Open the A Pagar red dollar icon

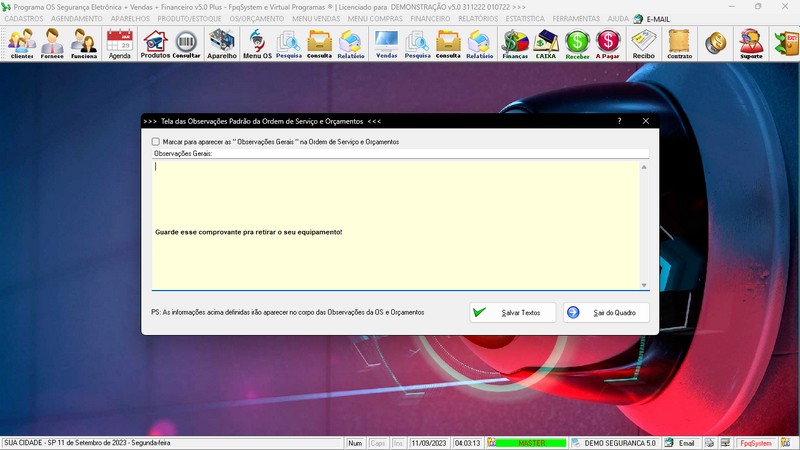click(x=608, y=43)
